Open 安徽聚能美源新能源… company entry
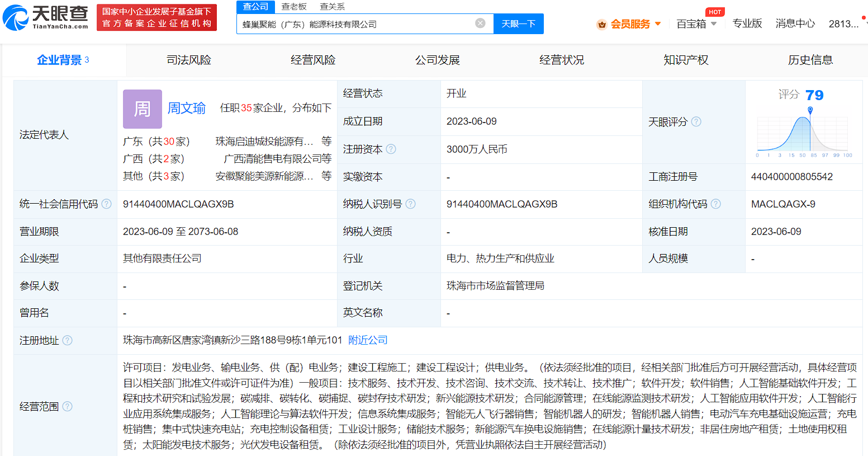The height and width of the screenshot is (456, 868). 264,176
